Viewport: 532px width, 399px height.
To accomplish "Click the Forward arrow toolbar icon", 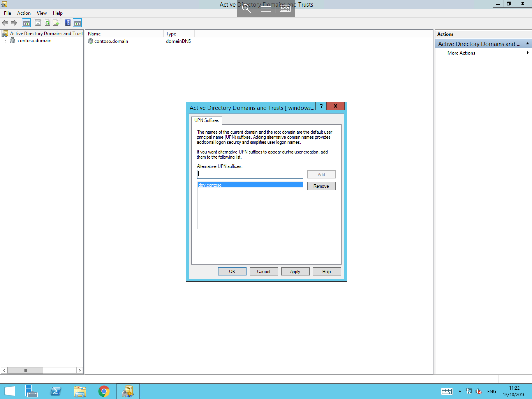I will [14, 23].
